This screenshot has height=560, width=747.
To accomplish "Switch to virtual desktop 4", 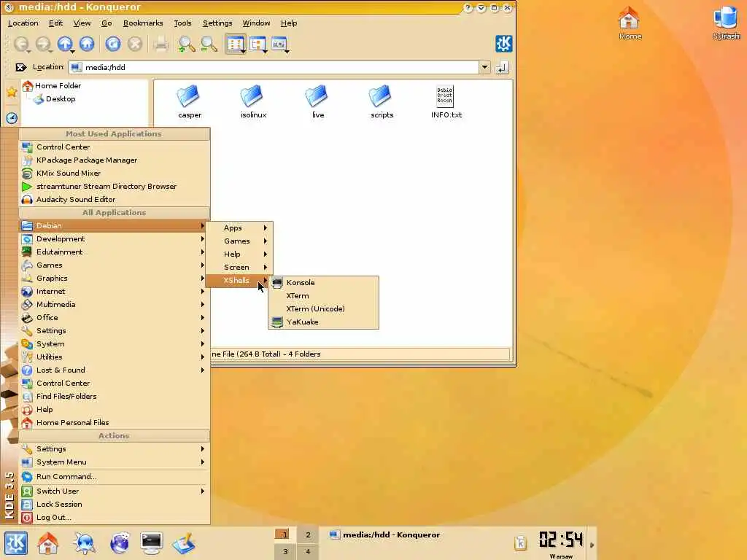I will point(308,551).
